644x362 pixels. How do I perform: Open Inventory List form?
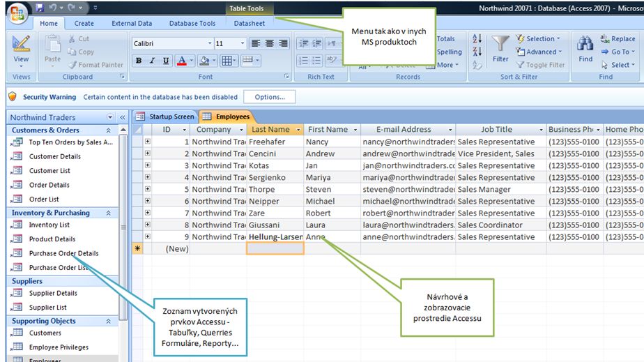click(x=49, y=225)
